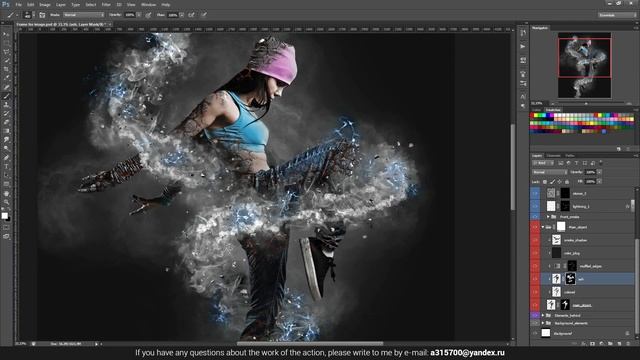Select the Clone Stamp tool
Image resolution: width=640 pixels, height=360 pixels.
pyautogui.click(x=6, y=105)
